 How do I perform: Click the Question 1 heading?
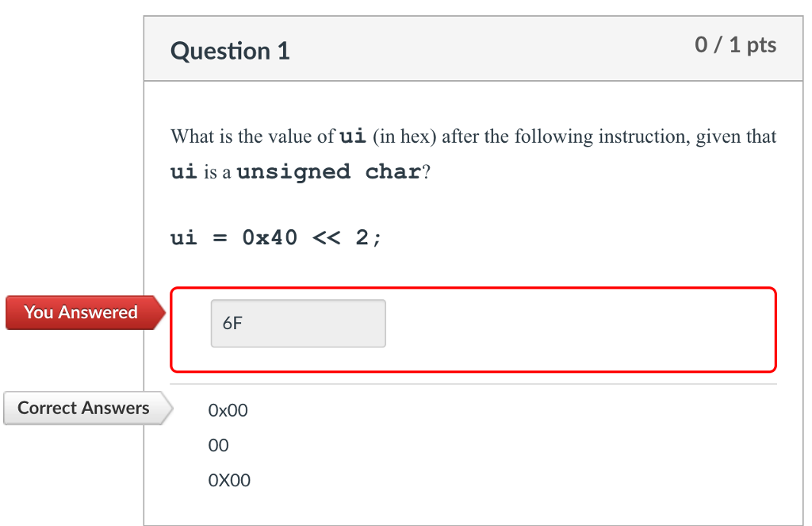230,50
